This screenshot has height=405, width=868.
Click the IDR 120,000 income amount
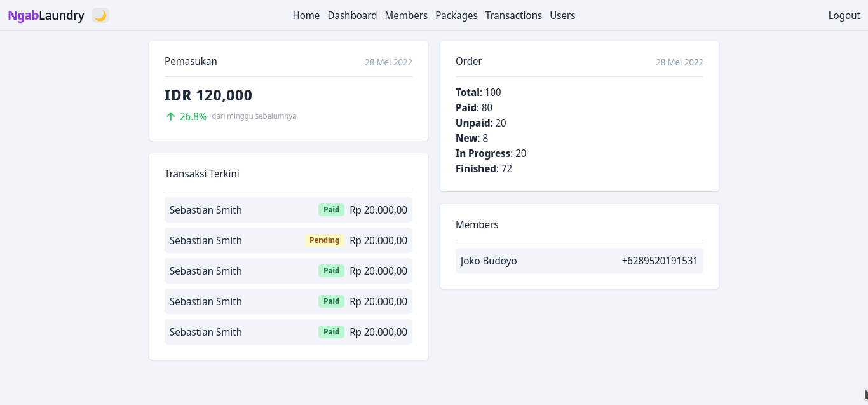tap(208, 95)
